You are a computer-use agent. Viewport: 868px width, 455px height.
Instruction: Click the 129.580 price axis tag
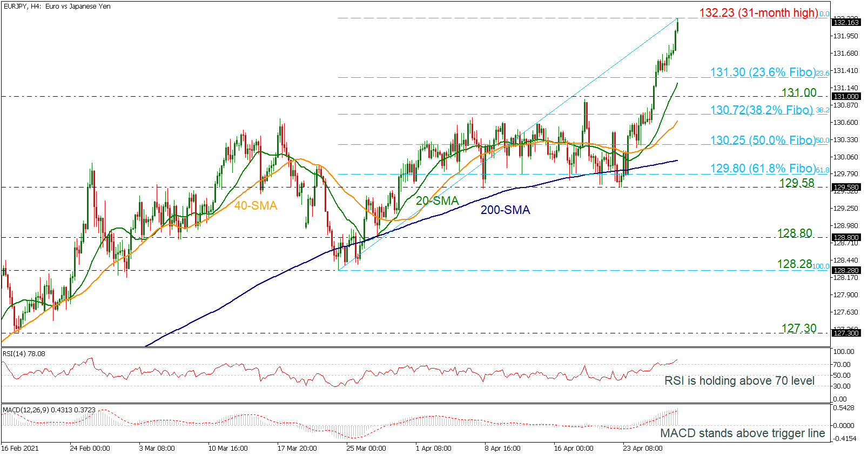coord(846,188)
